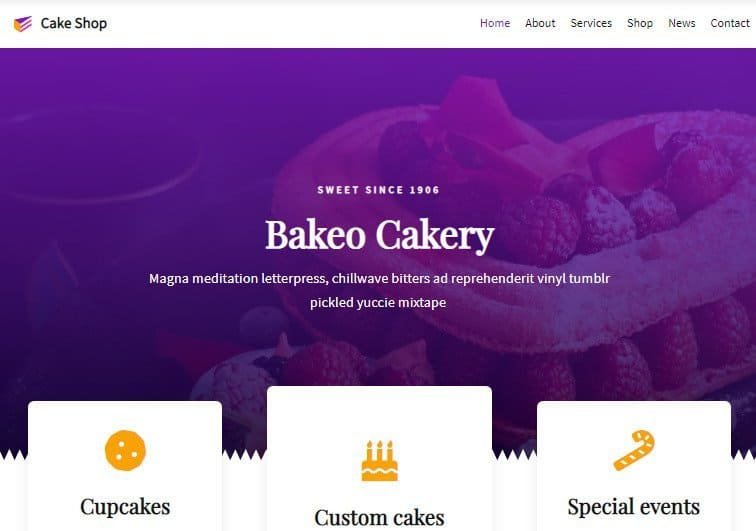Click the Cake Shop logo icon
This screenshot has height=531, width=756.
tap(23, 23)
